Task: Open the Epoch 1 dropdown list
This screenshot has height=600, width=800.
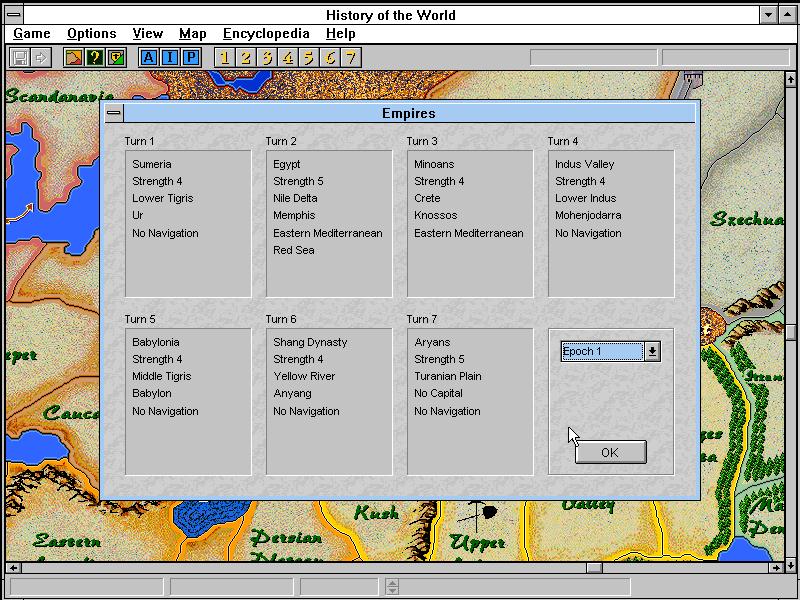Action: [653, 352]
